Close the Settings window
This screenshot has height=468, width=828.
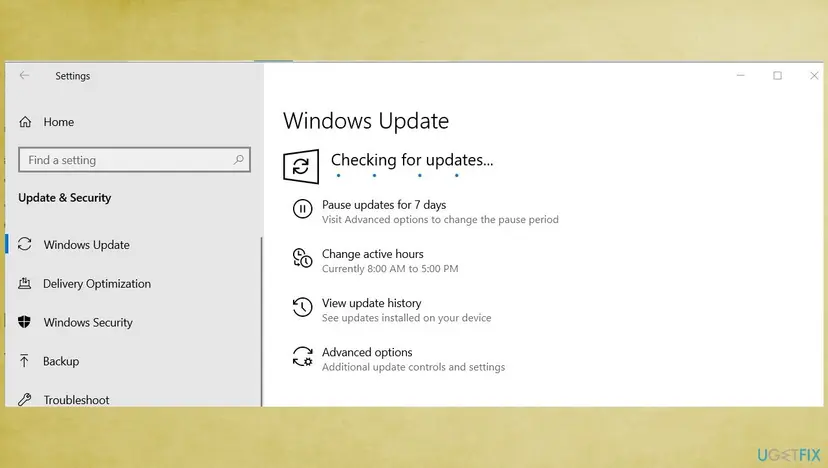tap(814, 76)
